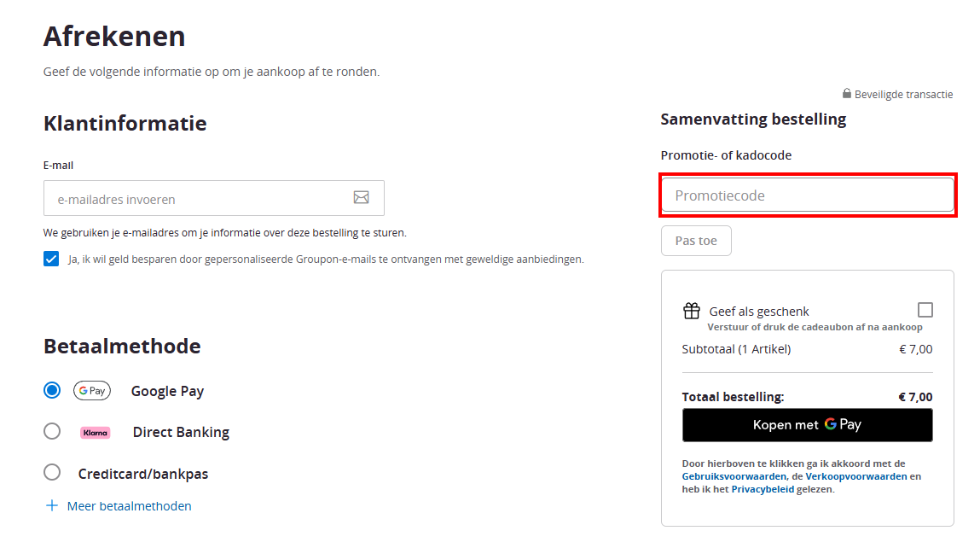Click into the Promotiecode input field

[808, 195]
